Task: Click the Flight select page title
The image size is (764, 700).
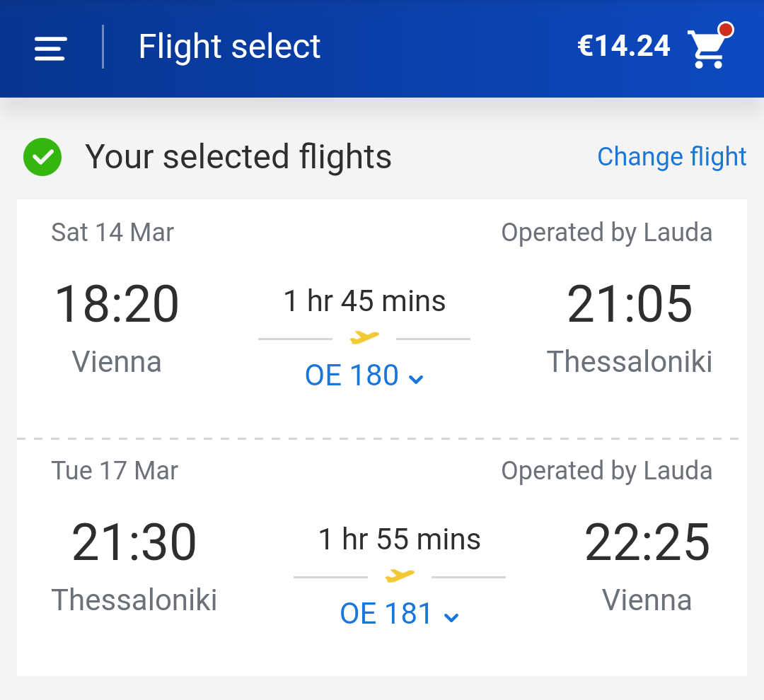Action: 229,47
